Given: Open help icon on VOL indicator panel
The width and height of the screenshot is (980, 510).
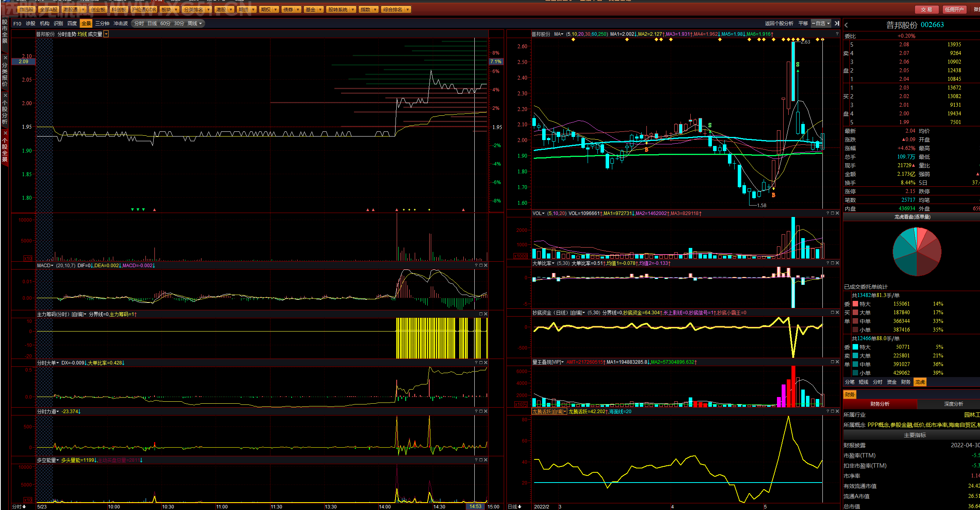Looking at the screenshot, I should tap(828, 213).
